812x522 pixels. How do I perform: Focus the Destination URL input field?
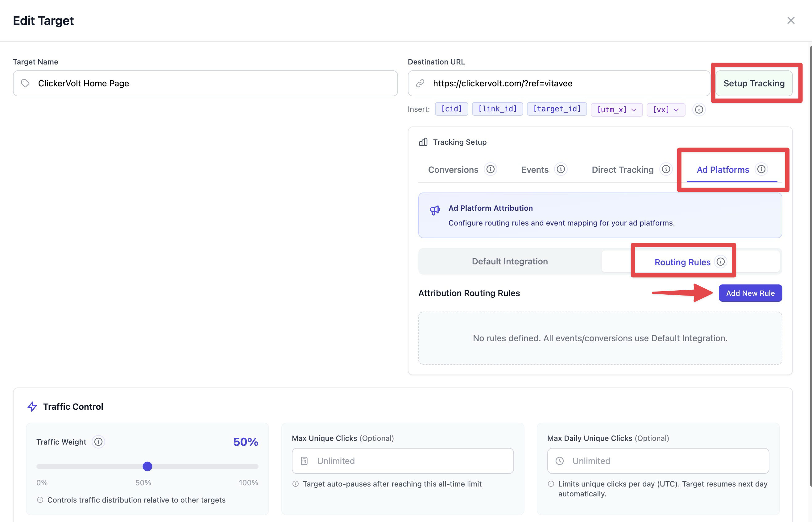tap(559, 83)
